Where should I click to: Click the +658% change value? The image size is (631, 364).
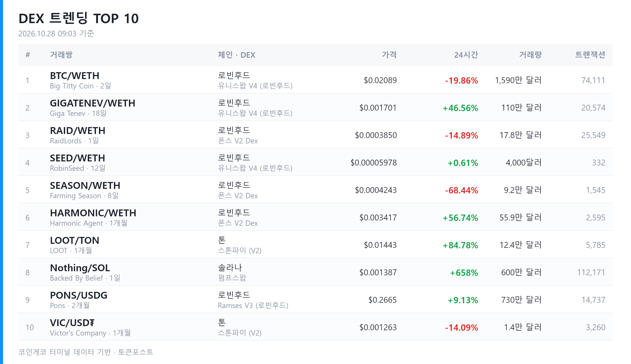point(464,273)
